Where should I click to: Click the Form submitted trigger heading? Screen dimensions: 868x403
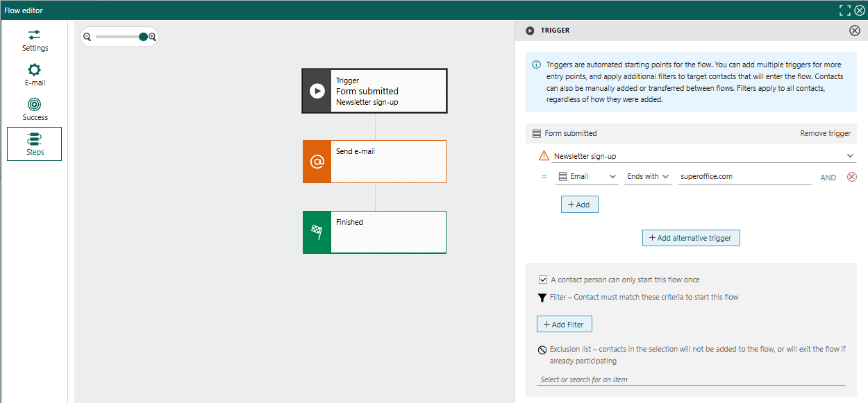(571, 133)
